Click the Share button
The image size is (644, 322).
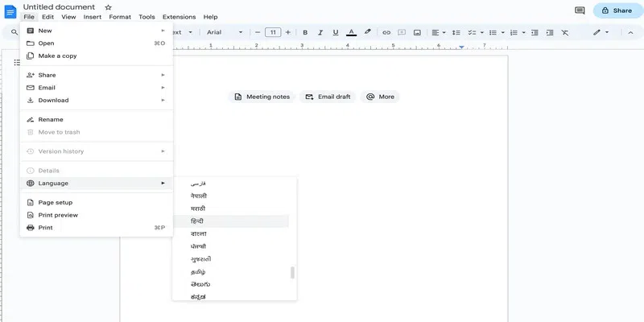(x=618, y=10)
